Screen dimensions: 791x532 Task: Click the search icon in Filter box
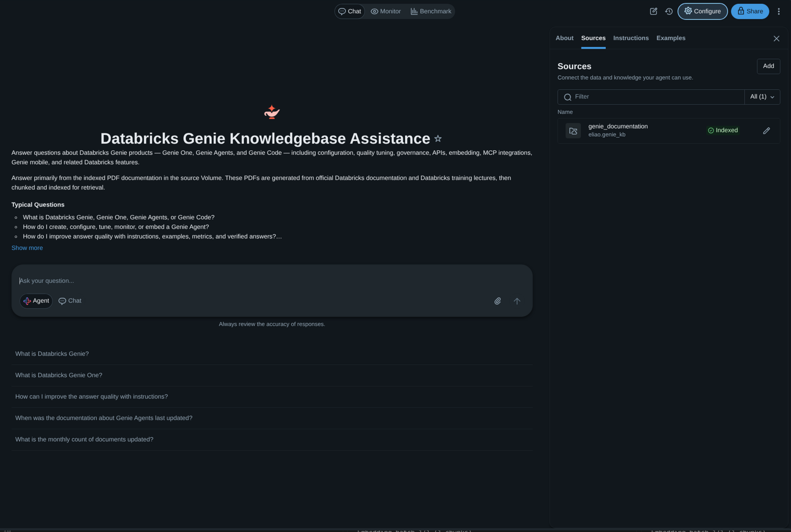pos(568,97)
